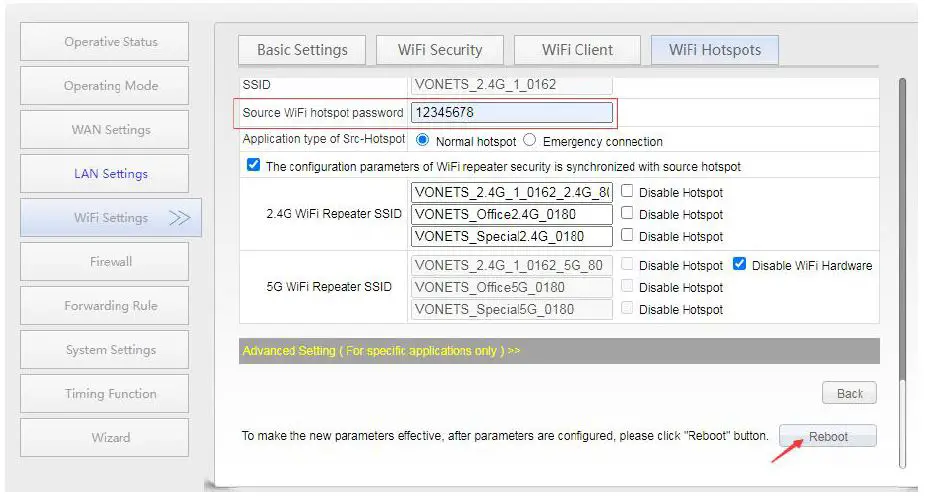Disable hotspot for VONETS_Office2.4G_0180
This screenshot has height=499, width=925.
pyautogui.click(x=627, y=214)
